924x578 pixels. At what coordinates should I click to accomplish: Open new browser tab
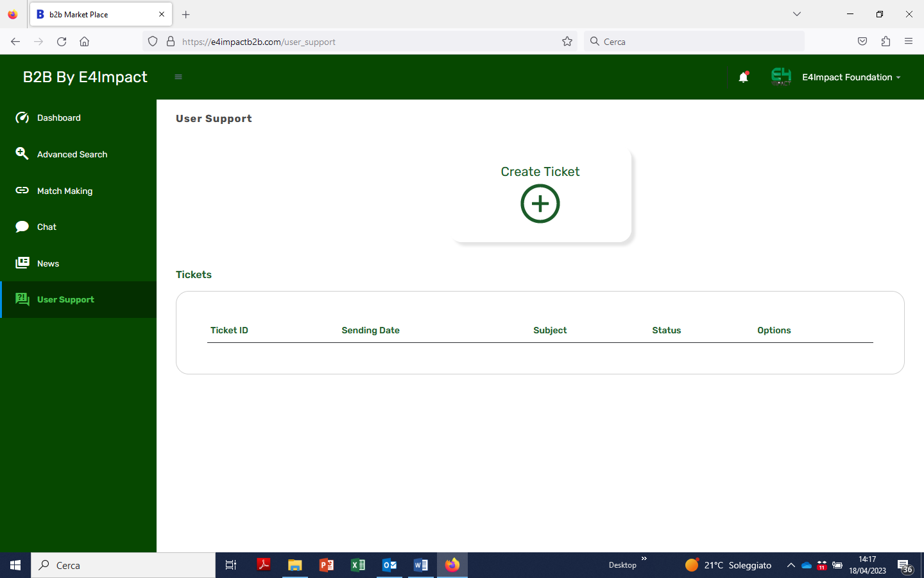(186, 14)
